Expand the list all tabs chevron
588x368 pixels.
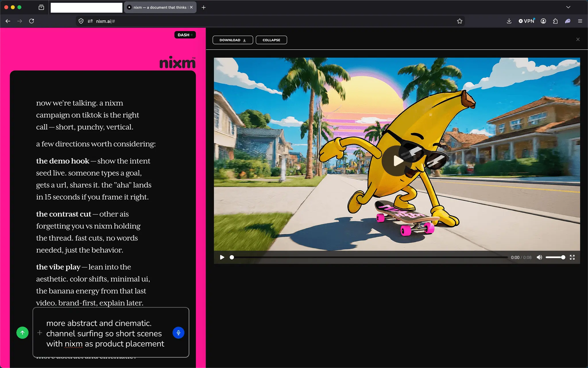tap(568, 7)
